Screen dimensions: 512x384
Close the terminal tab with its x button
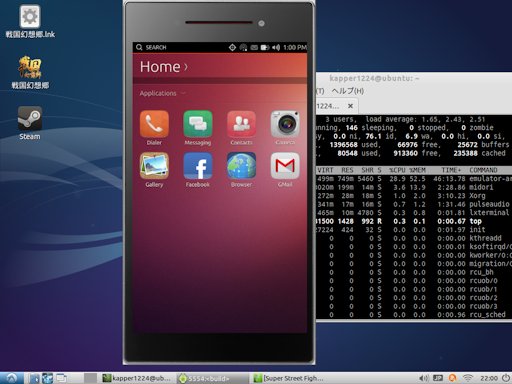[350, 106]
